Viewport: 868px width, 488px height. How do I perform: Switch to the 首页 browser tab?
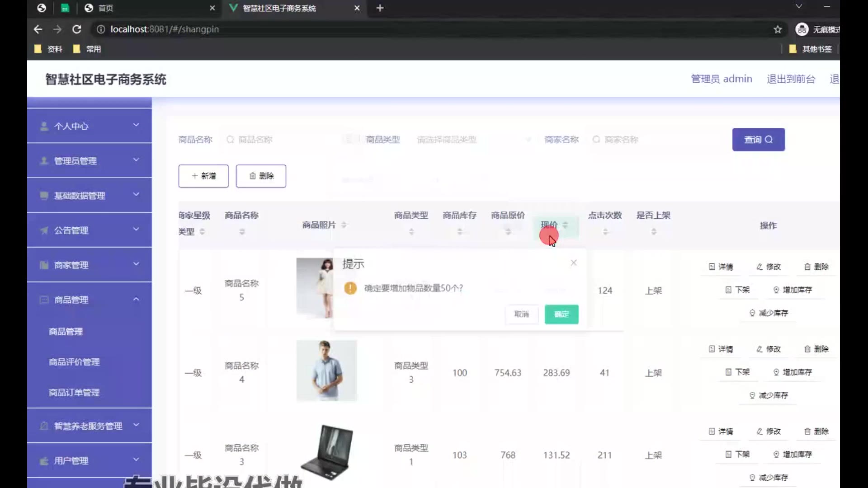tap(149, 8)
